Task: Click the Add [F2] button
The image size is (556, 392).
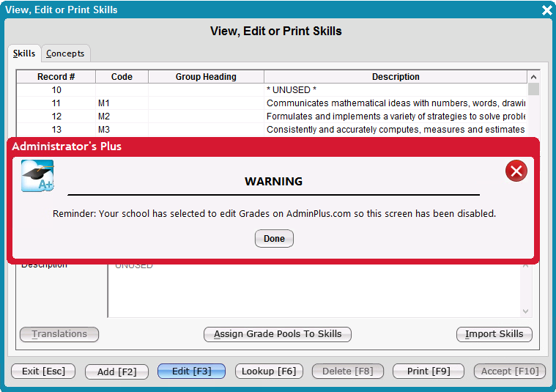Action: 116,371
